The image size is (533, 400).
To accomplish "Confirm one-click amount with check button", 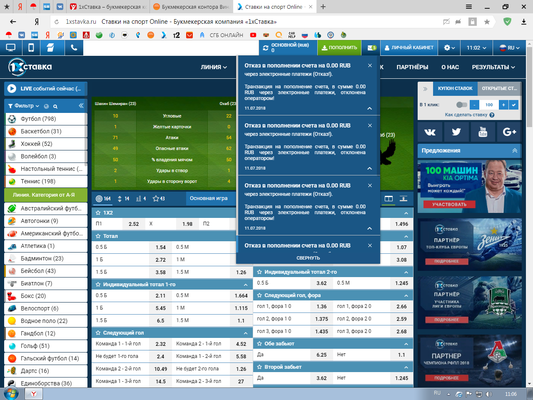I will pyautogui.click(x=514, y=105).
